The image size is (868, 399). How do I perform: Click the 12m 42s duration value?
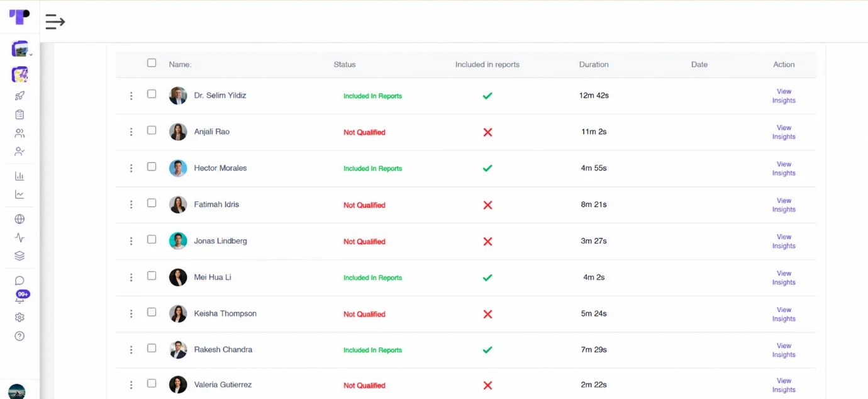click(x=594, y=96)
